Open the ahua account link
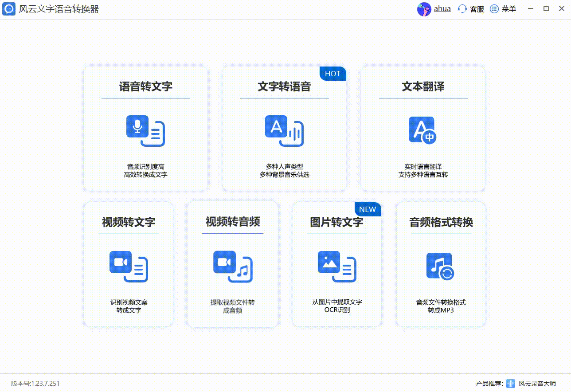The width and height of the screenshot is (571, 392). 442,9
